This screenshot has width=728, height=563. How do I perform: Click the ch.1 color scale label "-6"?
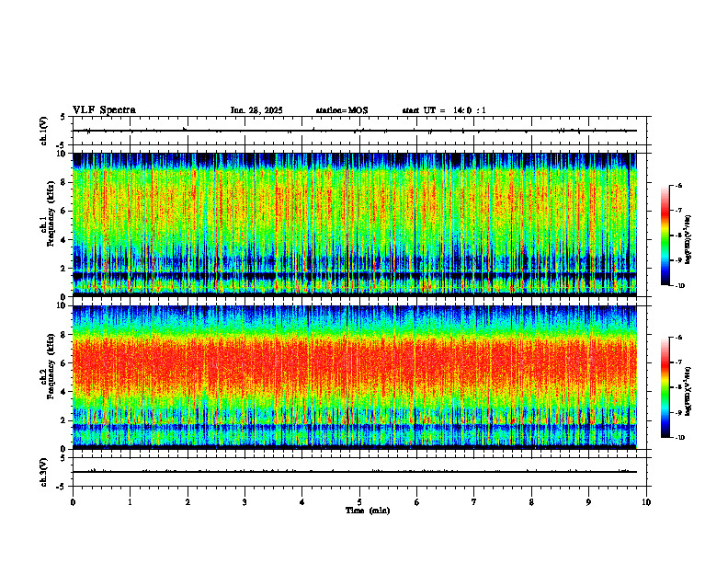tap(678, 186)
